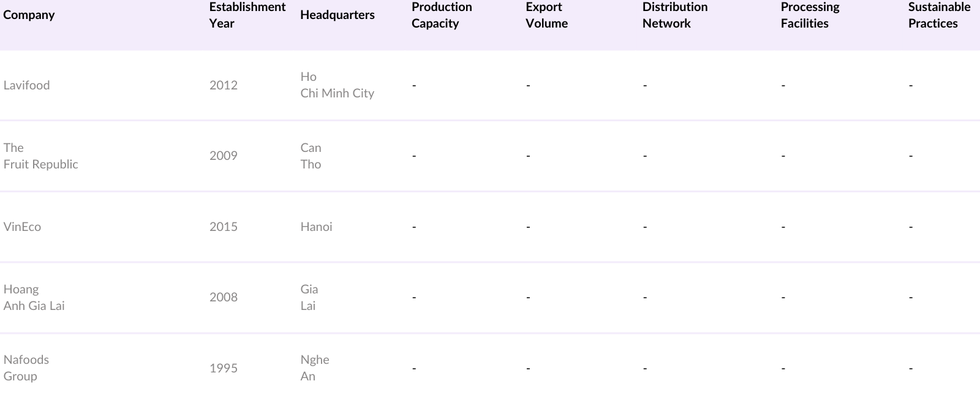Viewport: 980px width, 400px height.
Task: Click the Nafoods Group company cell
Action: [26, 368]
